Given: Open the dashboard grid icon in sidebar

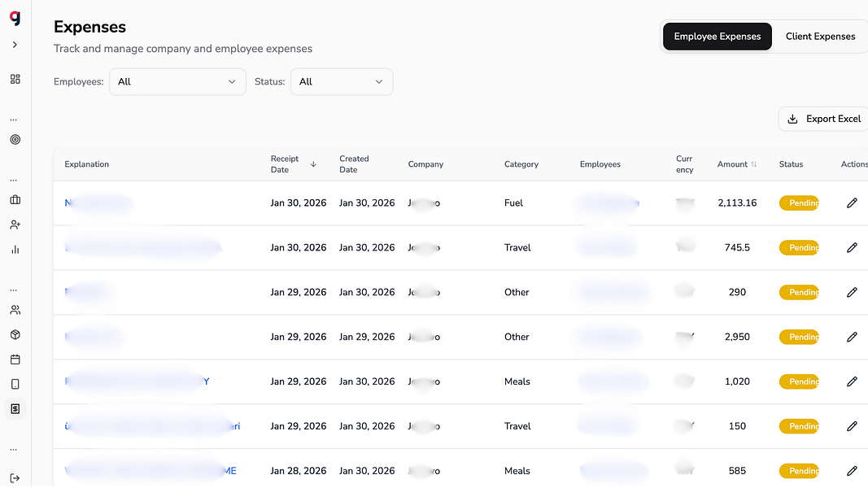Looking at the screenshot, I should [15, 79].
